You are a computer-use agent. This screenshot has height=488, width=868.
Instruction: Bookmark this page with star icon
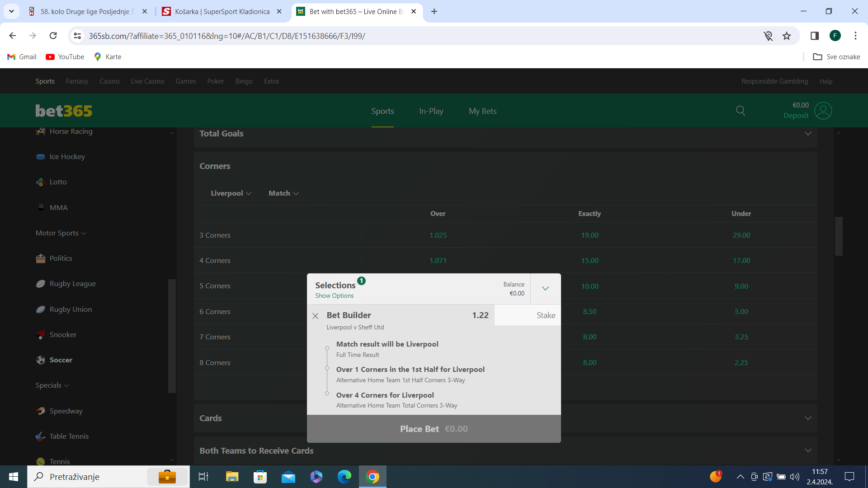[787, 36]
